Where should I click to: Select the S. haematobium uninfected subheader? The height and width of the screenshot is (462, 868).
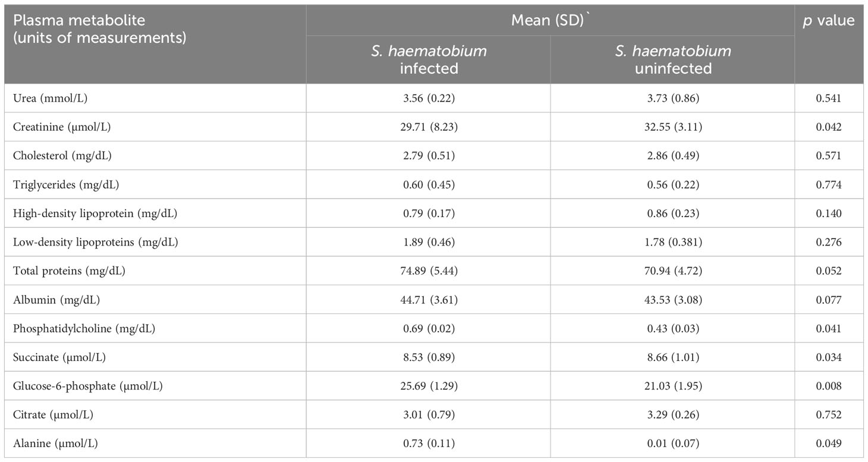click(673, 59)
